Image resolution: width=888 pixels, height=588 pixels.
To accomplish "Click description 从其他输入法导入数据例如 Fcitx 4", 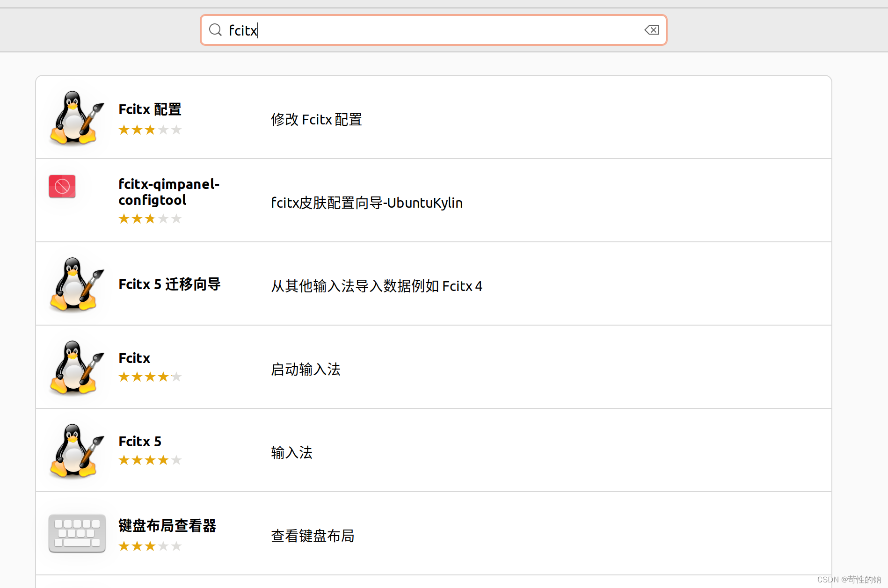I will coord(377,286).
